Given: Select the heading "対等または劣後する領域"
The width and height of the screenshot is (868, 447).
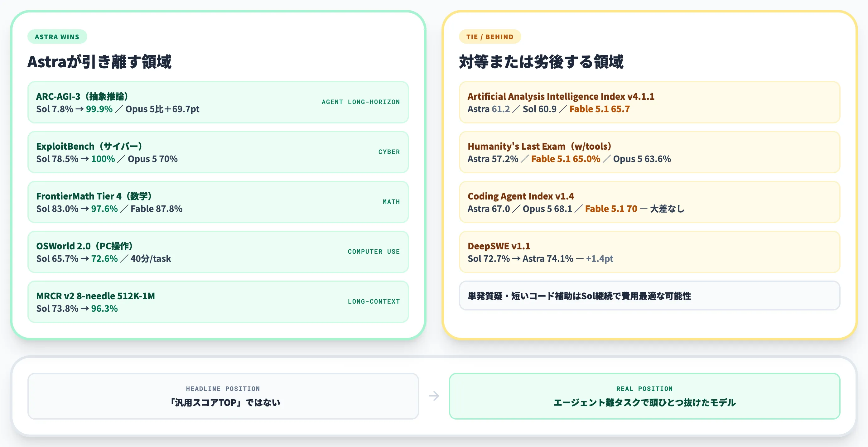Looking at the screenshot, I should pos(541,62).
